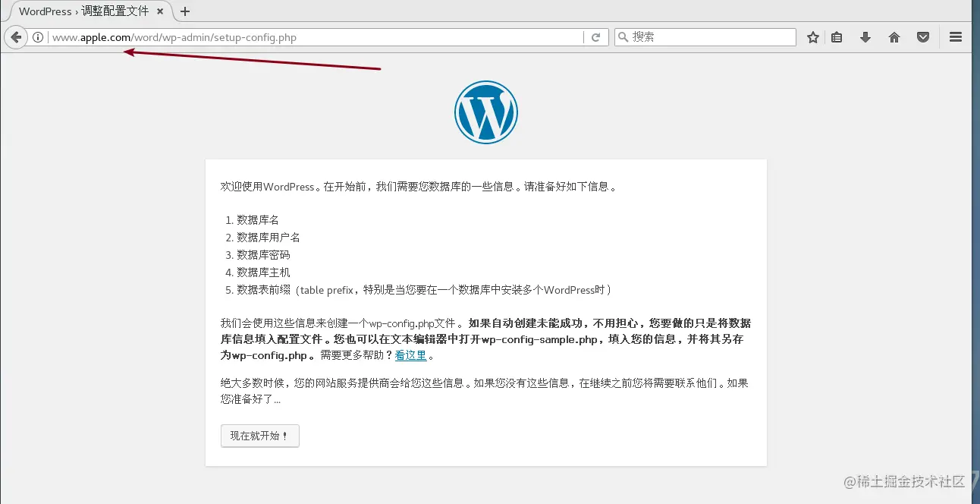Go back with the browser back arrow
The height and width of the screenshot is (504, 980).
coord(16,37)
